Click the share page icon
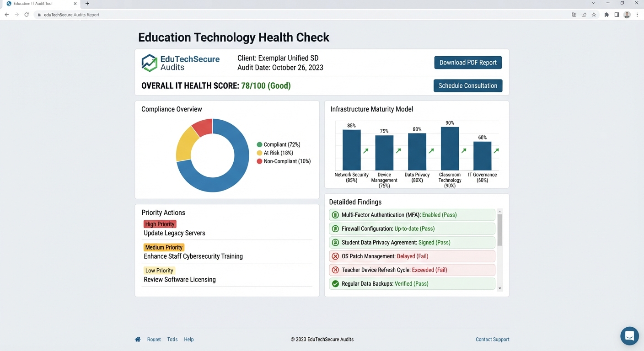 (x=584, y=15)
